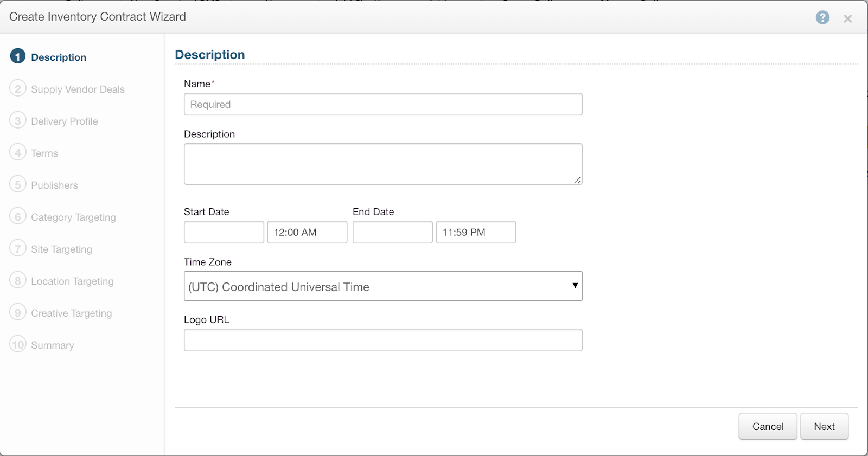Click the step 10 Summary number icon
This screenshot has width=868, height=456.
18,344
